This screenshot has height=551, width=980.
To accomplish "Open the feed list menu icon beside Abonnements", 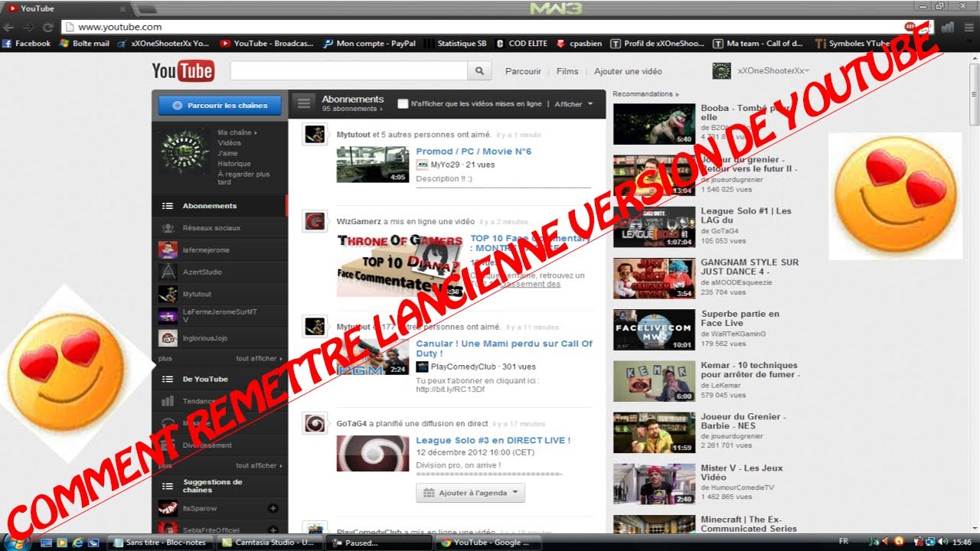I will point(305,103).
